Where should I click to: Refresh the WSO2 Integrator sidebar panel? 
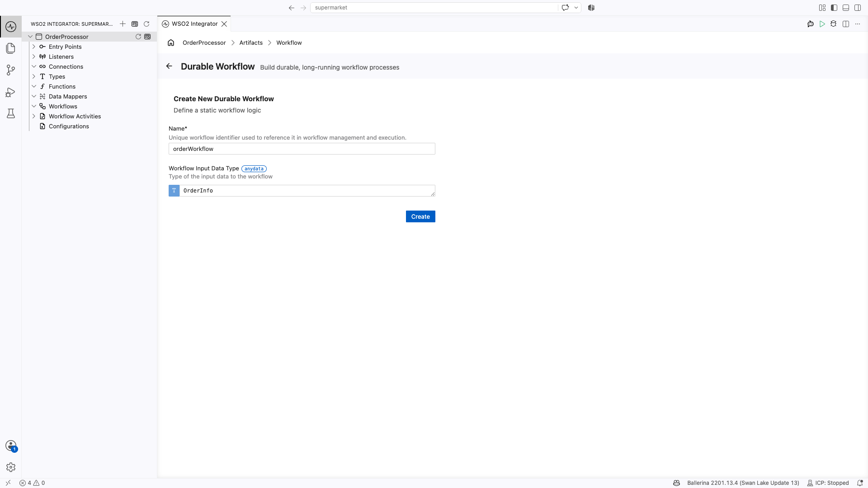(x=146, y=24)
